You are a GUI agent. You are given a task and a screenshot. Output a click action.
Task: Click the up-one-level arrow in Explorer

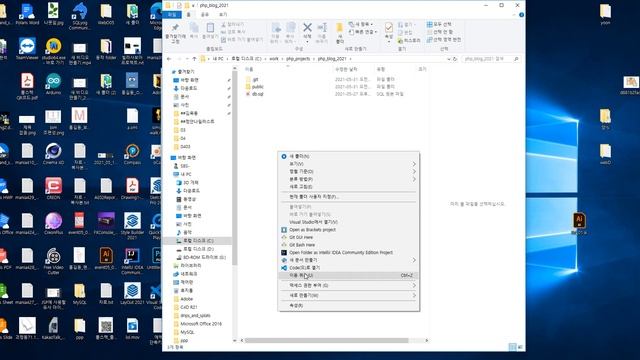click(x=194, y=59)
